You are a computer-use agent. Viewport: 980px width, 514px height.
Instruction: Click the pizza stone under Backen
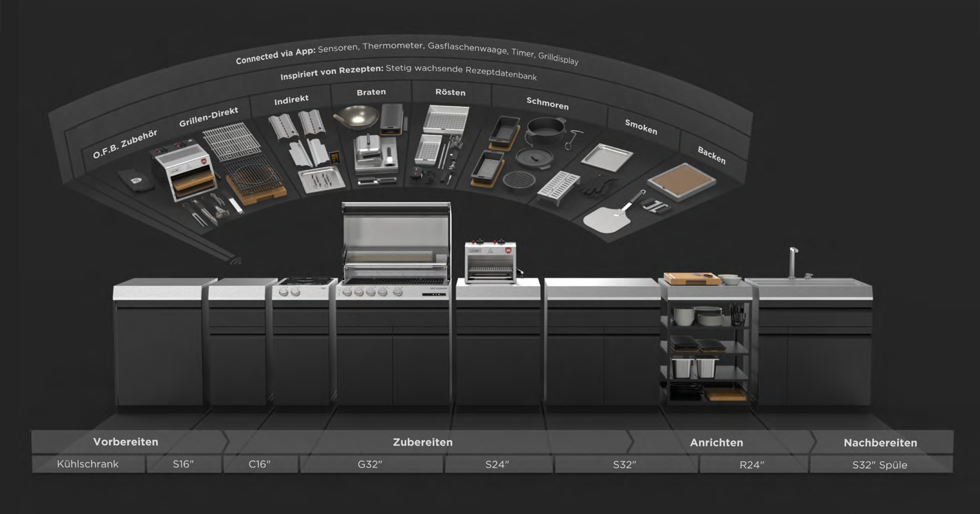click(x=682, y=181)
